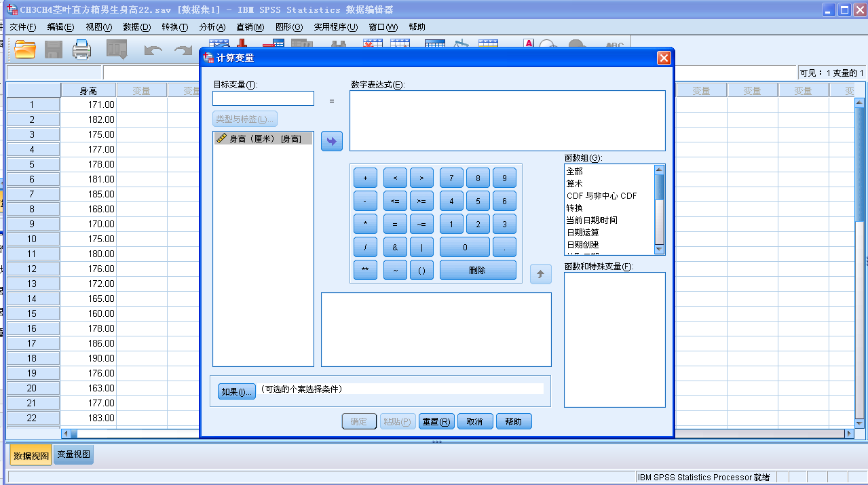This screenshot has height=485, width=868.
Task: Open the 图形(G) menu
Action: (289, 27)
